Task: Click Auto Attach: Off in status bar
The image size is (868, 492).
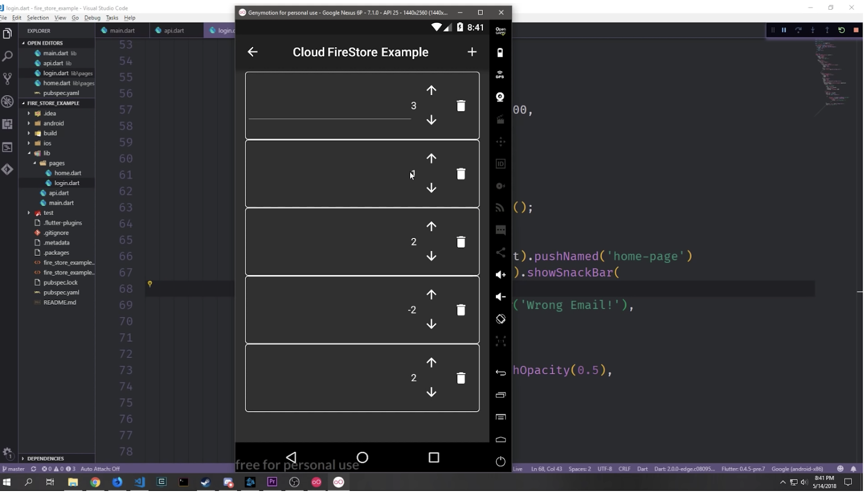Action: click(x=100, y=469)
